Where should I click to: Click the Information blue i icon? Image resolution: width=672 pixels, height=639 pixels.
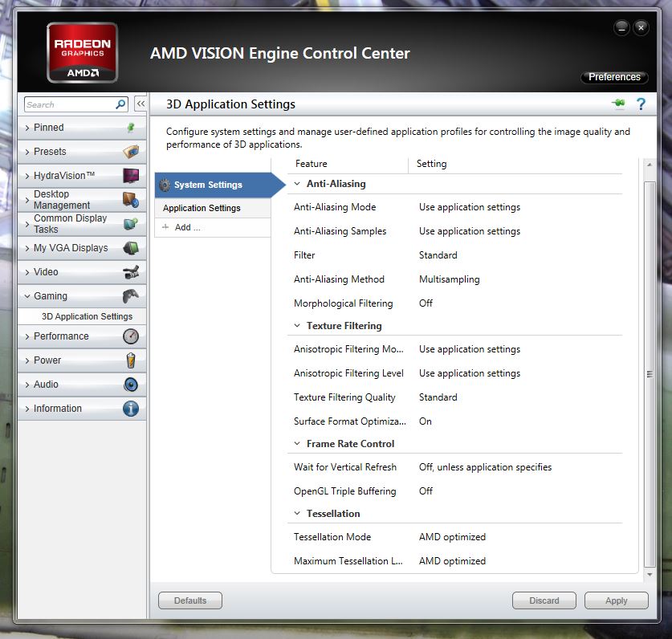131,409
